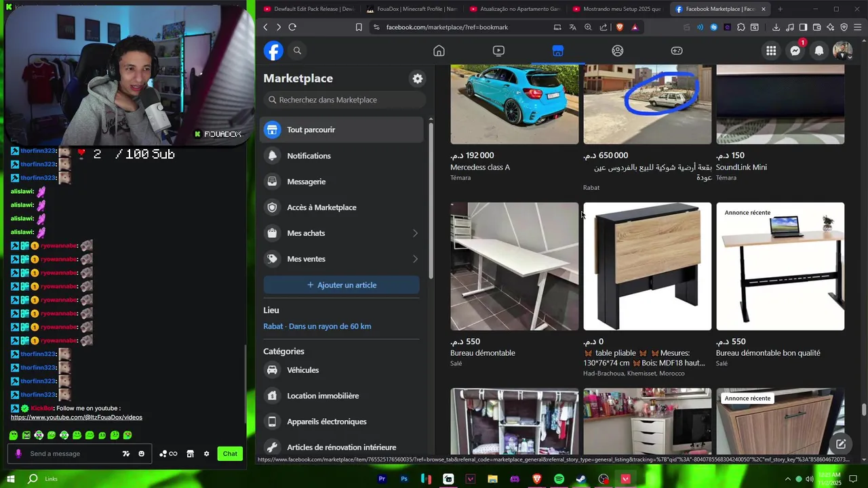Open the new message compose floating icon
Screen dimensions: 868x488
tap(841, 444)
